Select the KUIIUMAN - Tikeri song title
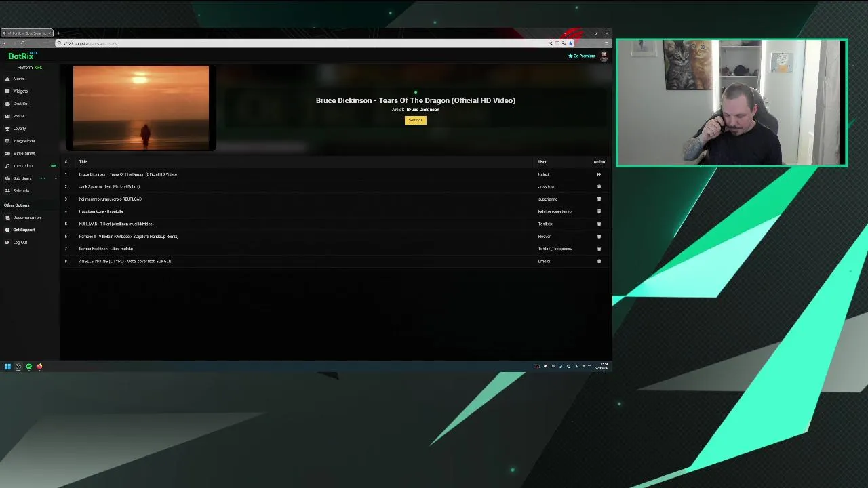Screen dimensions: 868x488 coord(116,224)
